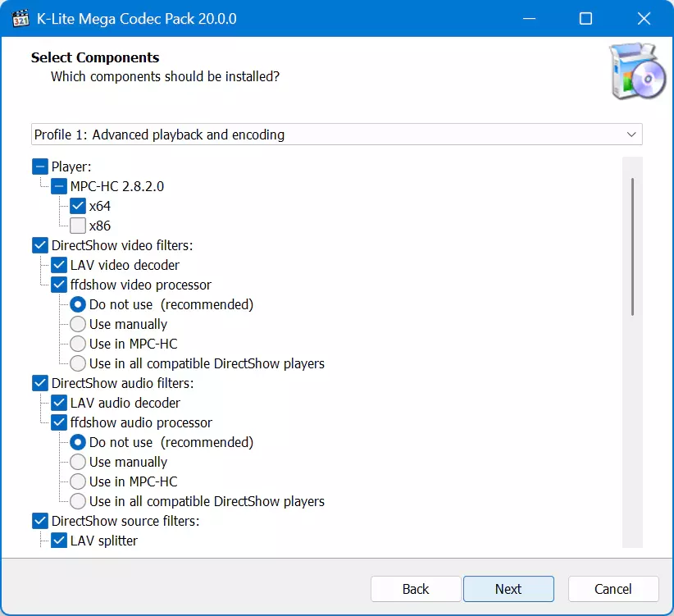Uncheck ffdshow video processor checkbox

click(59, 285)
